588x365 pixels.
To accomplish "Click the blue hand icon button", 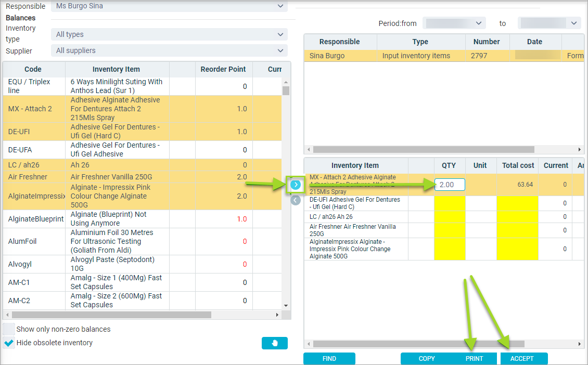I will [x=275, y=343].
